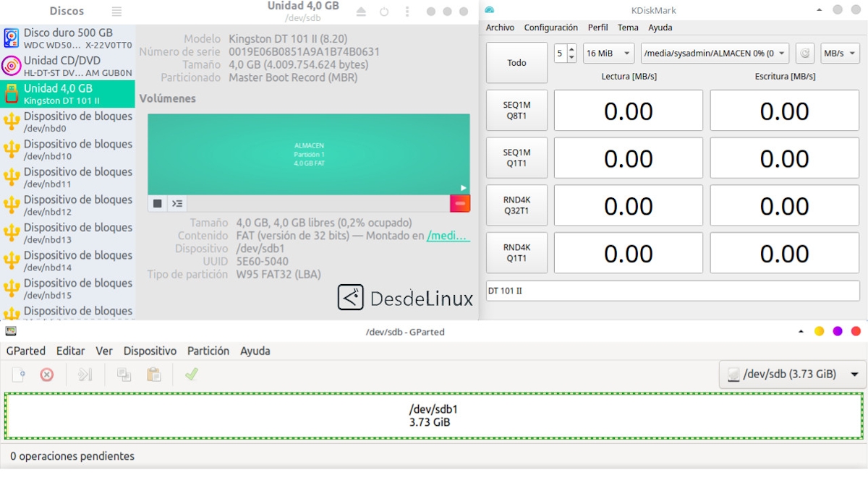The image size is (868, 488).
Task: Unmount the ALMACEN volume with the stop button
Action: 158,204
